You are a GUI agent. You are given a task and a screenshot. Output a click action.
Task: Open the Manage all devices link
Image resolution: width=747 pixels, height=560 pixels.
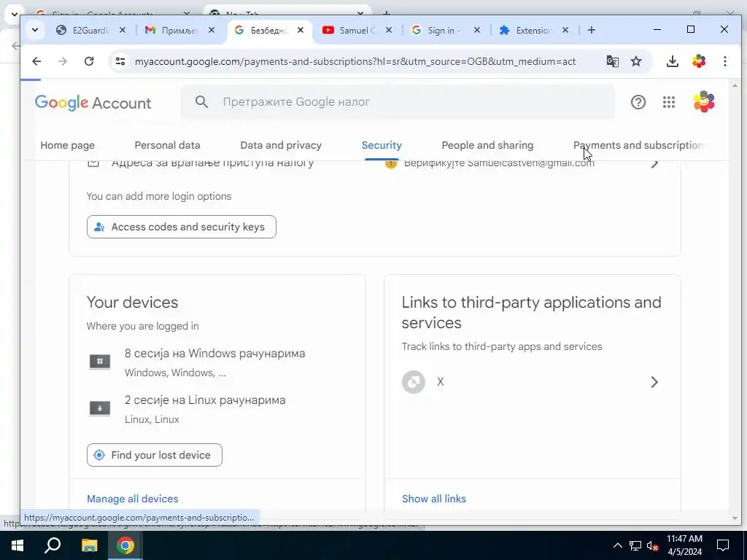pyautogui.click(x=133, y=499)
